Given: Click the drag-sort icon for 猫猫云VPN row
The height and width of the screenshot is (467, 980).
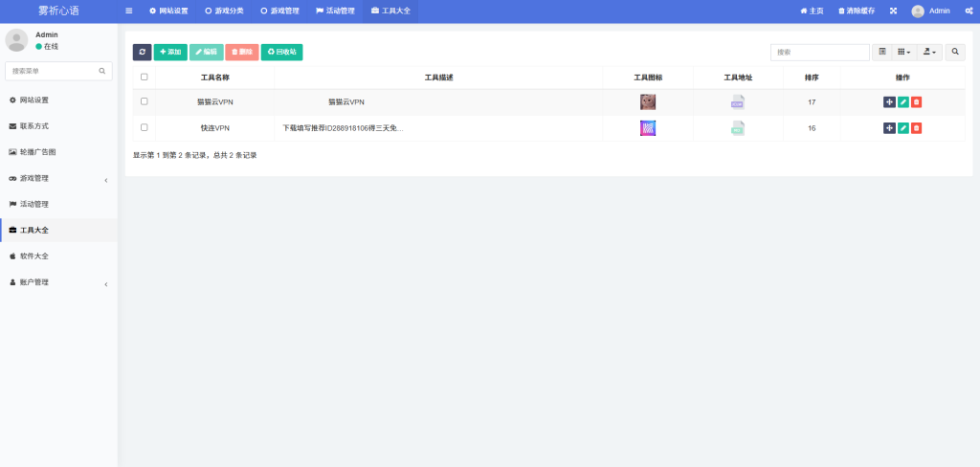Looking at the screenshot, I should (889, 101).
